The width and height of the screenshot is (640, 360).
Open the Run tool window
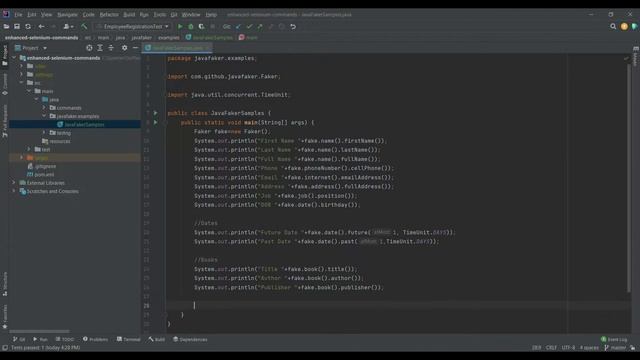coord(40,339)
